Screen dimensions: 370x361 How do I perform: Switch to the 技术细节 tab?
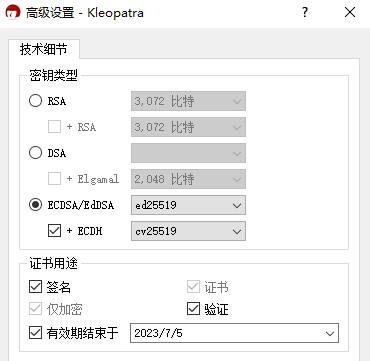[x=44, y=50]
